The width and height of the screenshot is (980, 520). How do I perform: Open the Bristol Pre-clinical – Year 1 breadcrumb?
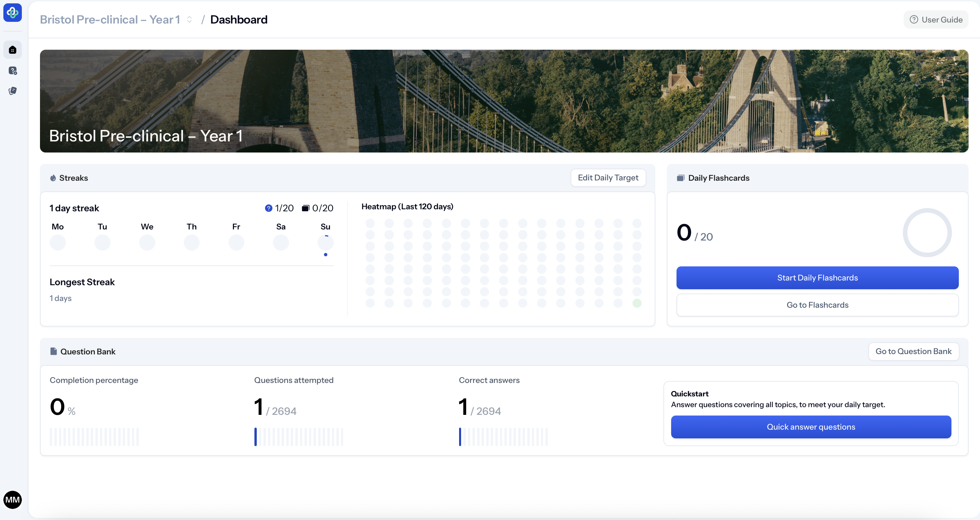110,19
